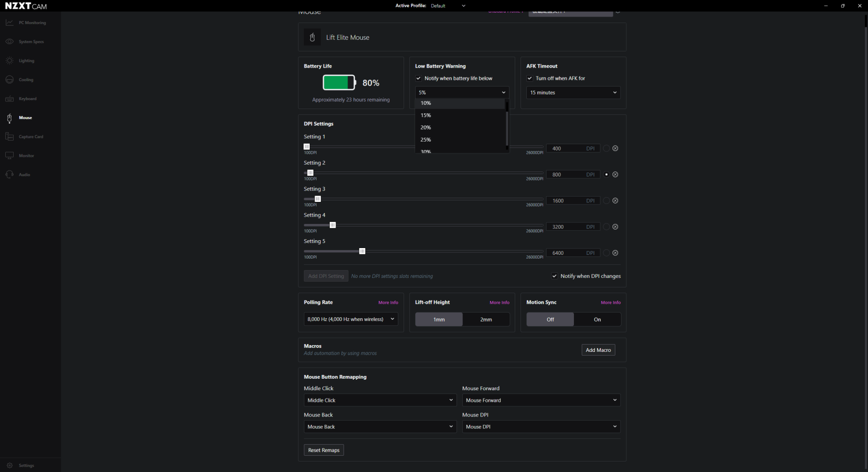This screenshot has height=472, width=868.
Task: Select Setting 3 as active DPI radio
Action: click(606, 201)
